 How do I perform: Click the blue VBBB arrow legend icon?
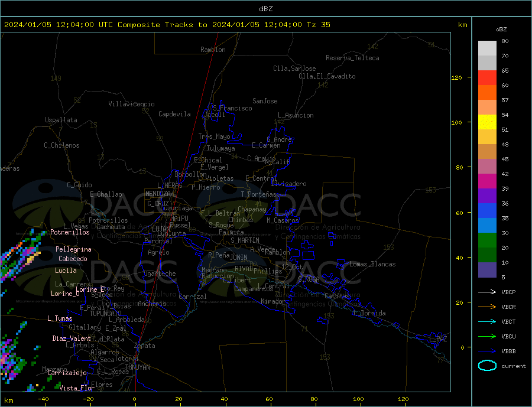click(x=487, y=351)
